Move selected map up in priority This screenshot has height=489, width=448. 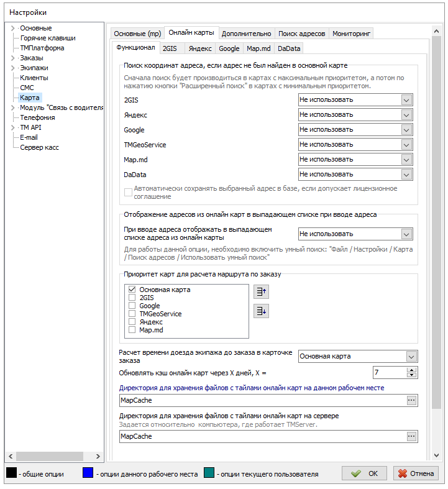[261, 291]
